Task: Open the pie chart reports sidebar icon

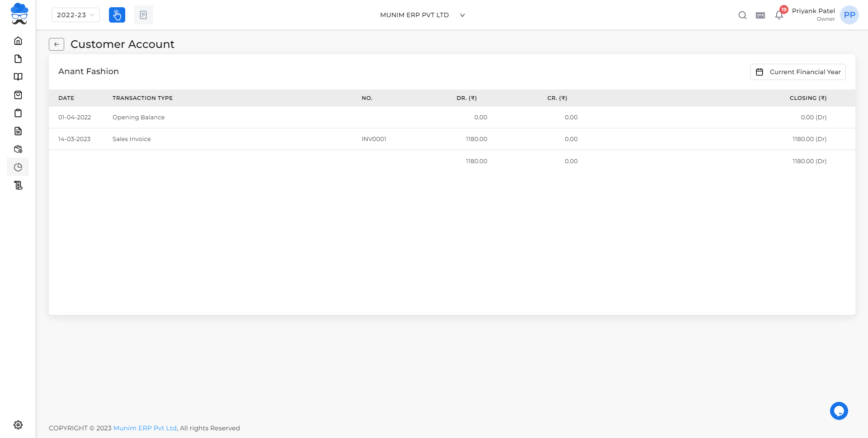Action: click(x=18, y=167)
